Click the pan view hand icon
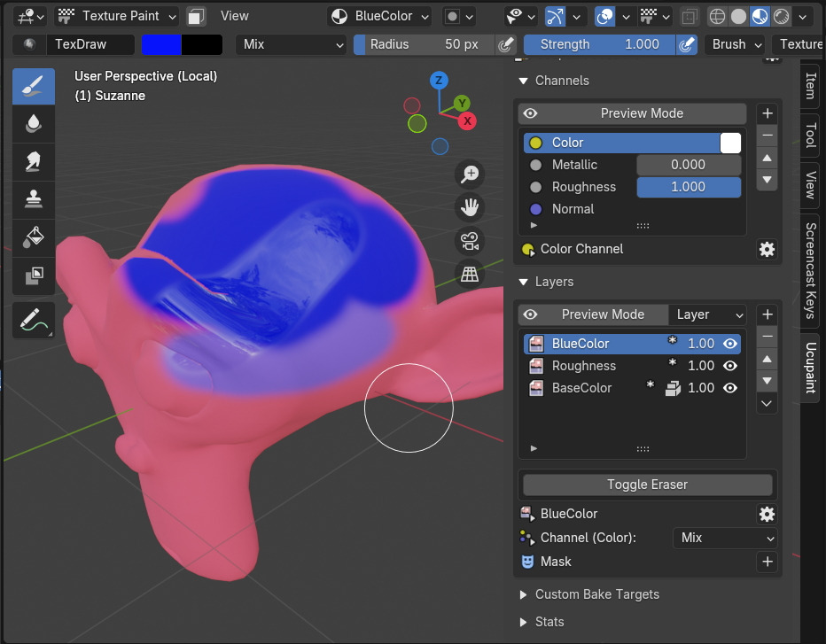Screen dimensions: 826x644 [x=470, y=207]
